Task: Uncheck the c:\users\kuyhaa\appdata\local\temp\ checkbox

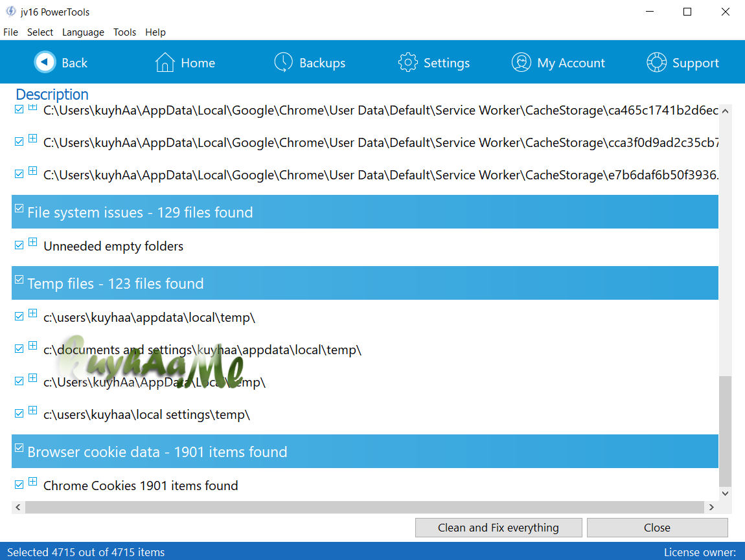Action: 19,317
